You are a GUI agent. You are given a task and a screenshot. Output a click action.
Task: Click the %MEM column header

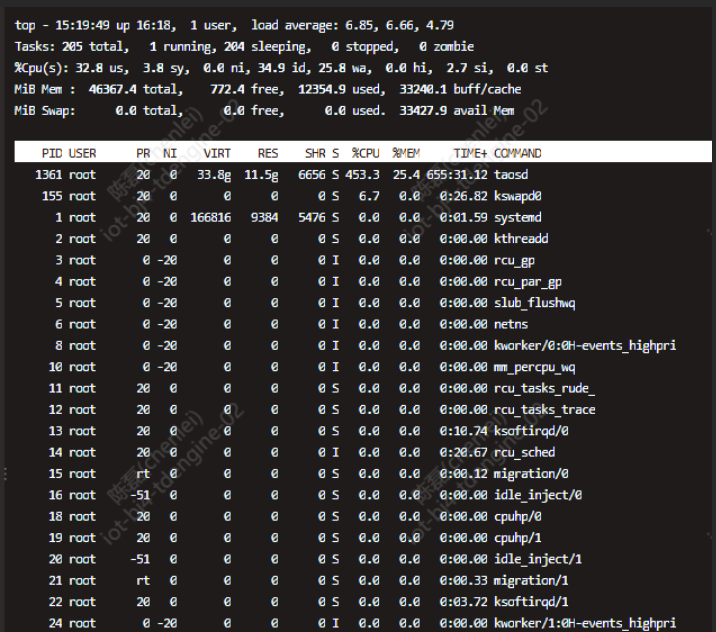click(x=406, y=153)
